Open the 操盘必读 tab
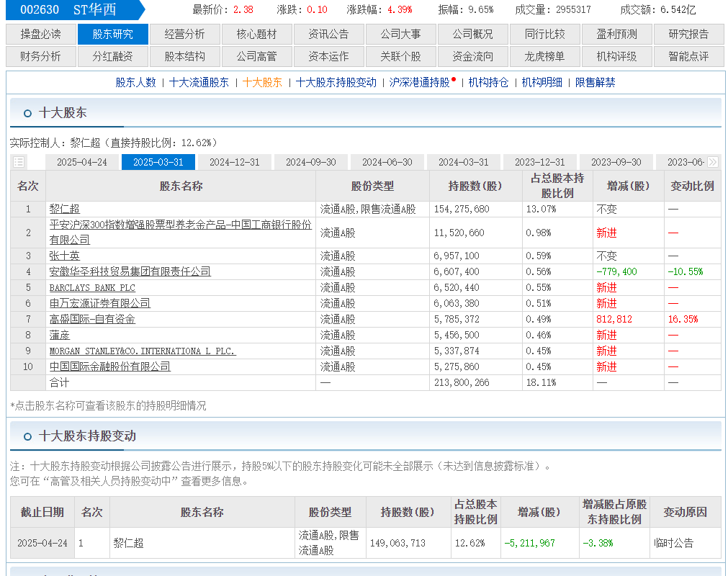This screenshot has width=728, height=576. pyautogui.click(x=41, y=34)
